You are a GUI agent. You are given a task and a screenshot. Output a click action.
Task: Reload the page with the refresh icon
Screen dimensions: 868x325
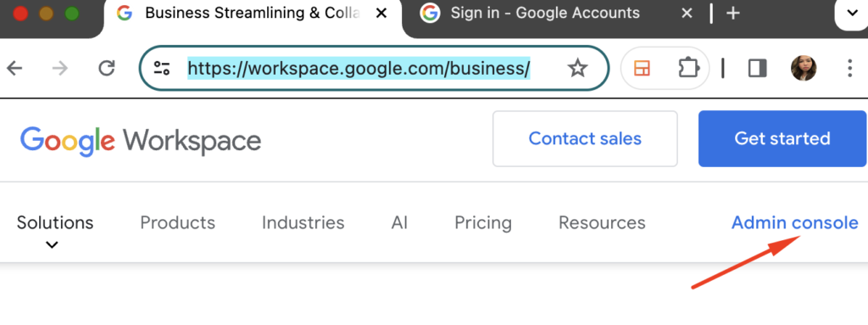pos(106,68)
